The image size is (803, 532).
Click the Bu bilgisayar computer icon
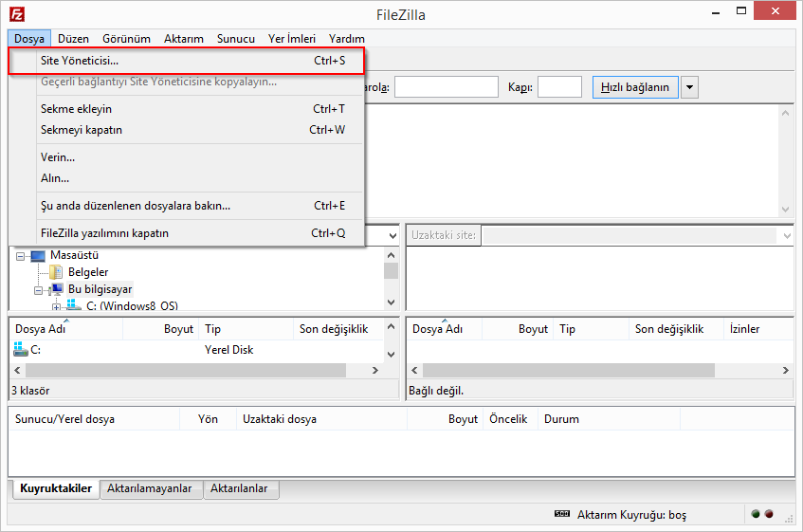(x=56, y=289)
